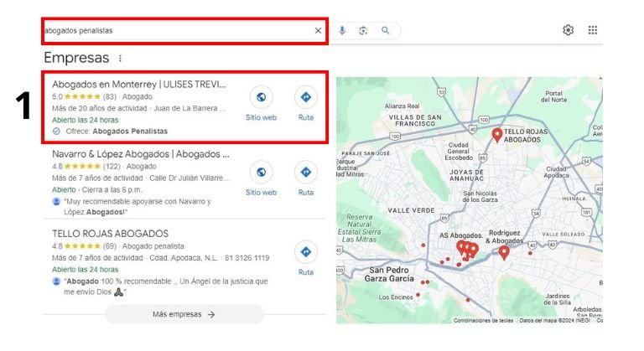
Task: Open Google Lens image search icon
Action: click(x=363, y=30)
